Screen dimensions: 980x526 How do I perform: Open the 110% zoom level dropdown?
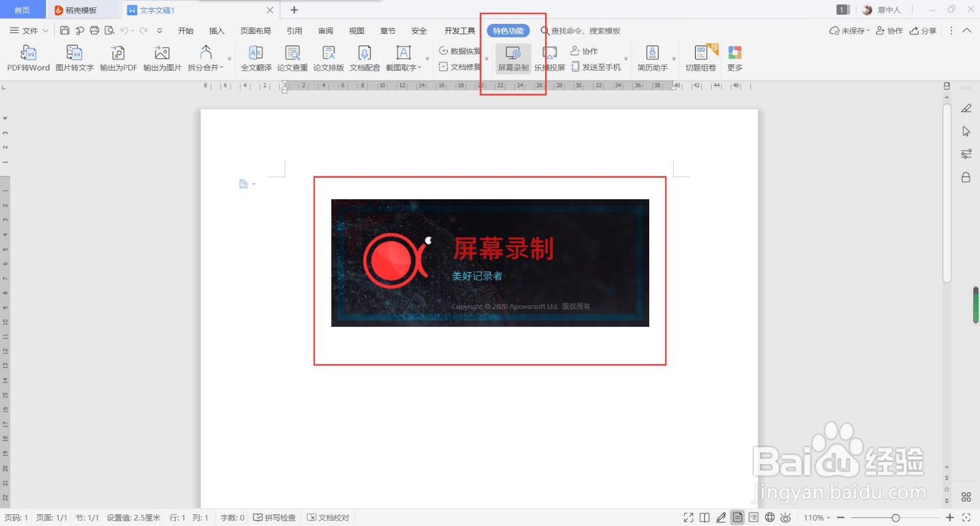tap(817, 518)
